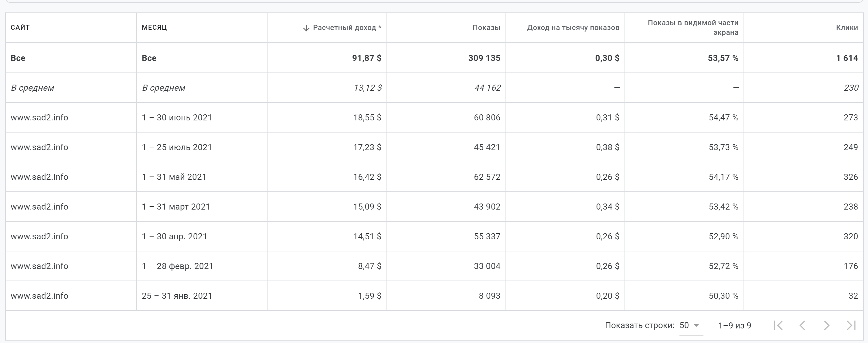Click the САЙТ column header
This screenshot has height=343, width=868.
coord(20,28)
